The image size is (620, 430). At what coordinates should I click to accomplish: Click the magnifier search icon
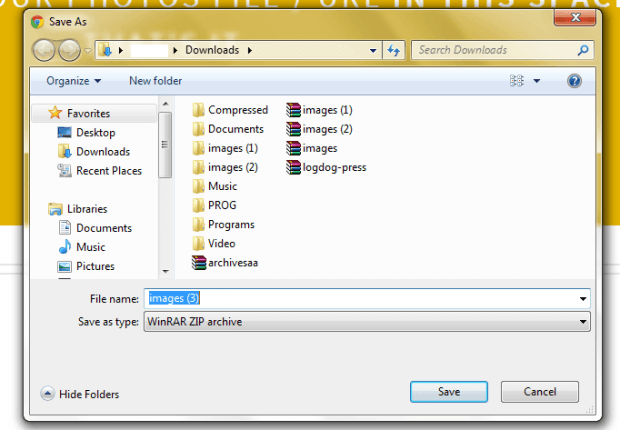[583, 50]
